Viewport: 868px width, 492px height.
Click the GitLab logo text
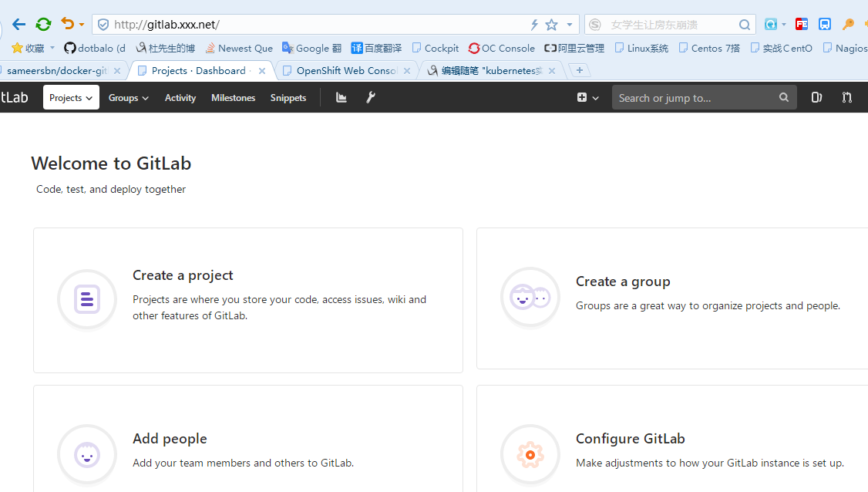15,97
